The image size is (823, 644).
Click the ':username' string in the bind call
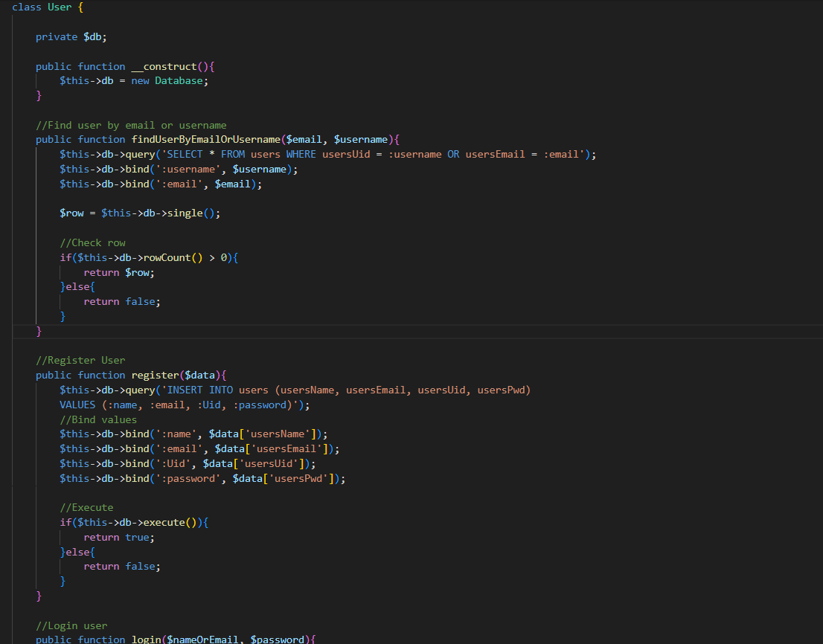pyautogui.click(x=188, y=170)
